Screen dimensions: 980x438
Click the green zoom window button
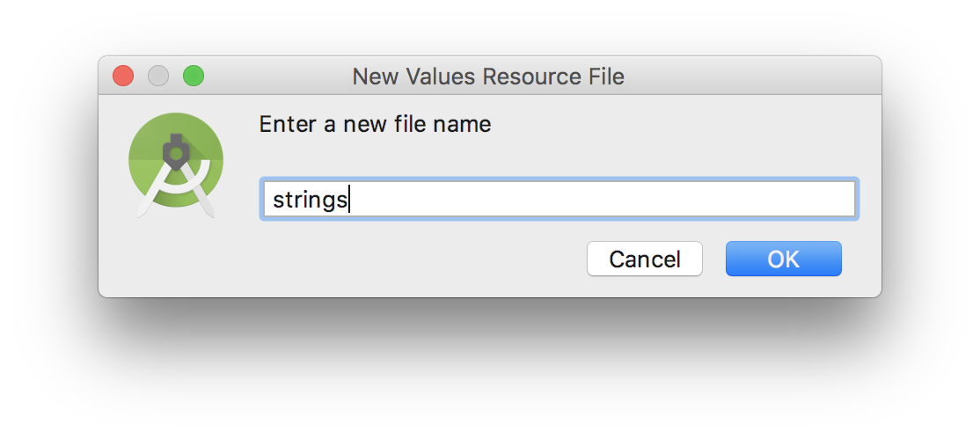pos(194,76)
